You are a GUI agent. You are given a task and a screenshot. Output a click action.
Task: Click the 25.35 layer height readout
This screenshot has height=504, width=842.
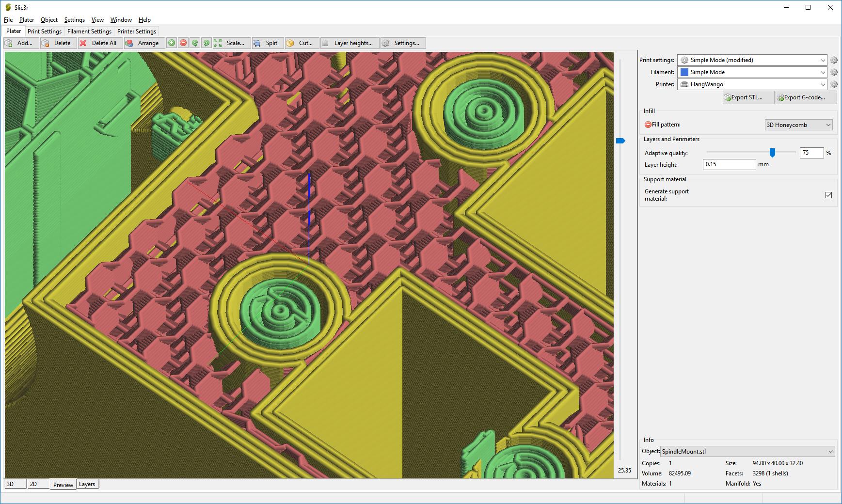tap(624, 471)
